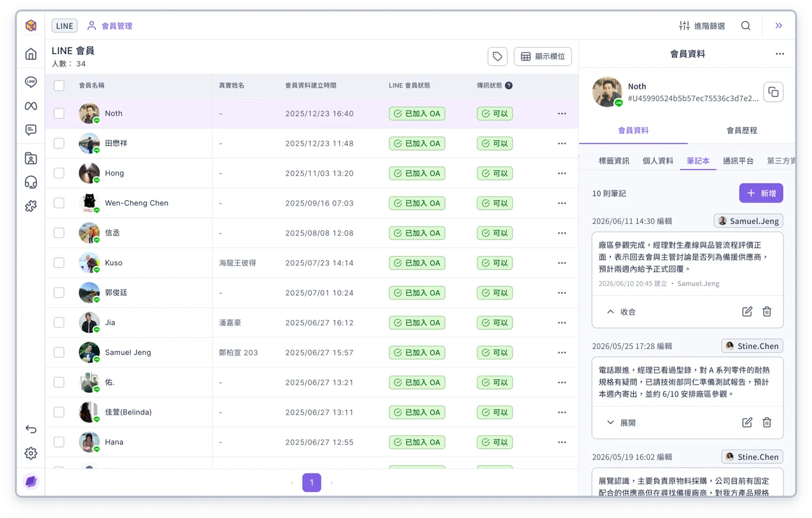Check the box for Hong
812x518 pixels.
(x=59, y=173)
